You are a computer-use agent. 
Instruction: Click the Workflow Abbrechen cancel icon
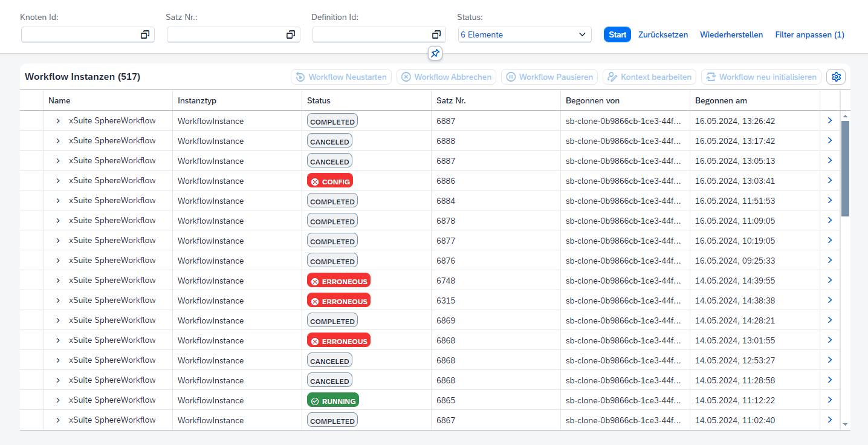[x=406, y=77]
